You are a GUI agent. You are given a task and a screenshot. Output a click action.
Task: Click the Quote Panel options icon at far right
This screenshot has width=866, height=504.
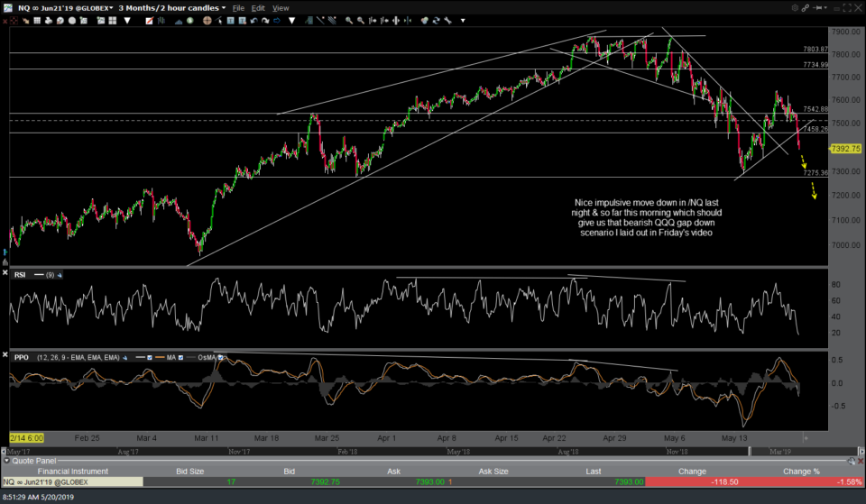pyautogui.click(x=851, y=461)
